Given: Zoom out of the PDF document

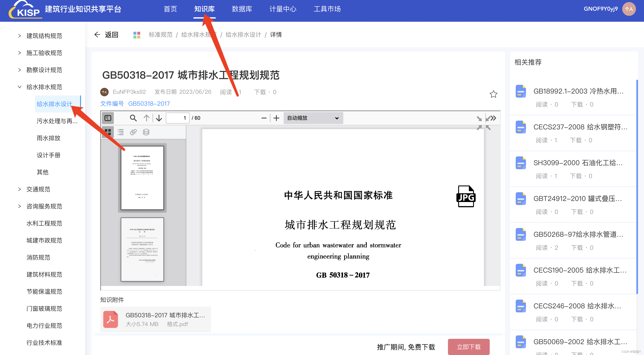Looking at the screenshot, I should [x=264, y=118].
